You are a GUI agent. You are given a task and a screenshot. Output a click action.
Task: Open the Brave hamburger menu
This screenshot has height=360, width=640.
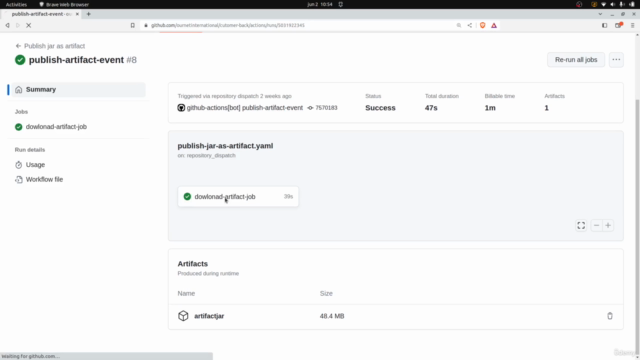point(633,25)
